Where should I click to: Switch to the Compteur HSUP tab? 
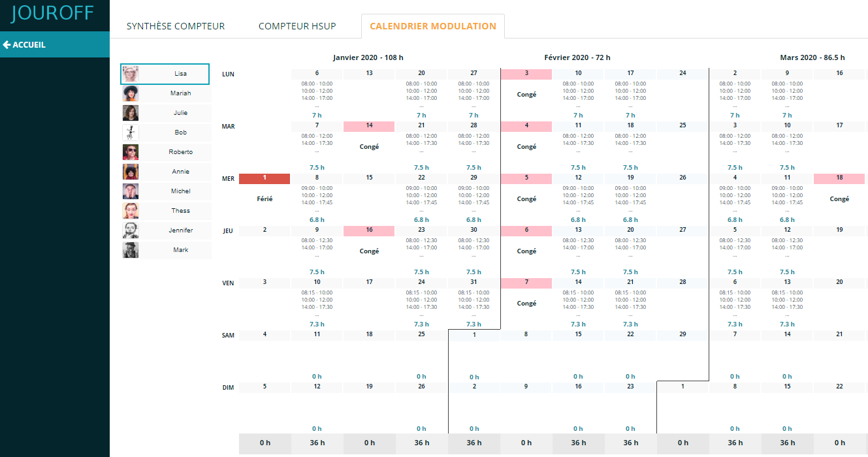(297, 26)
